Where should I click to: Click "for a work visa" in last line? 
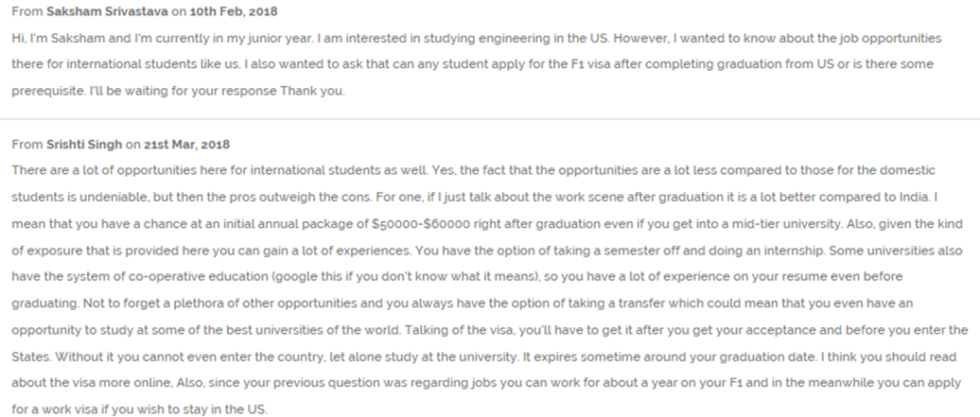[52, 410]
